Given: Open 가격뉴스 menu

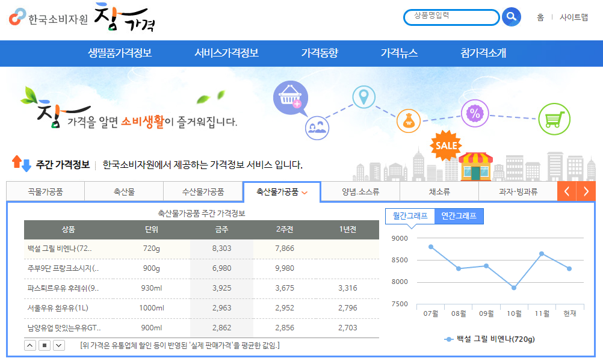Looking at the screenshot, I should (x=399, y=53).
